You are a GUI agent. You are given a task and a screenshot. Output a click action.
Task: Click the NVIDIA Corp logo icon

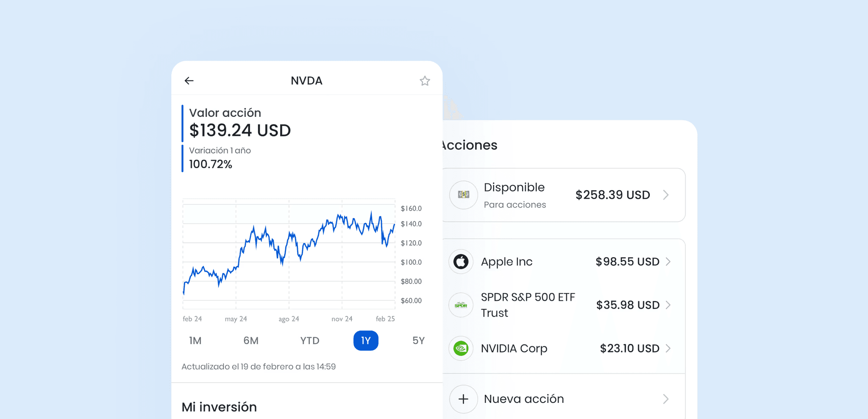pyautogui.click(x=461, y=348)
